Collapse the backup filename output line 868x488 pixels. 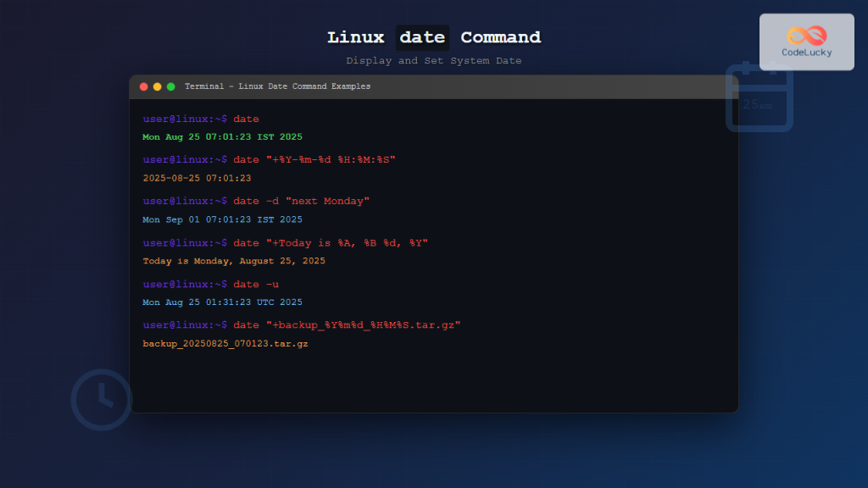pyautogui.click(x=225, y=343)
